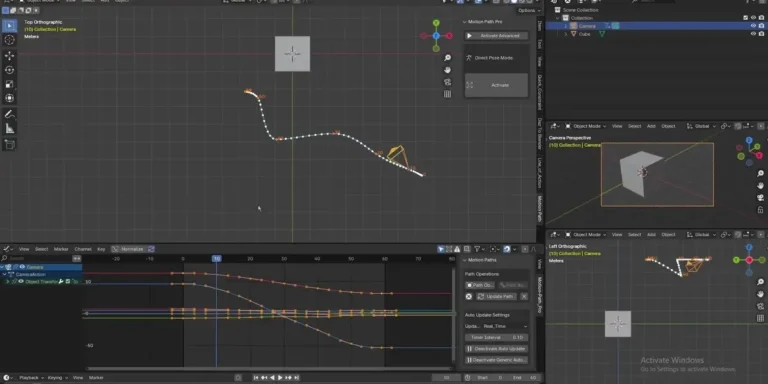
Task: Expand Camera item in outliner
Action: pyautogui.click(x=566, y=26)
